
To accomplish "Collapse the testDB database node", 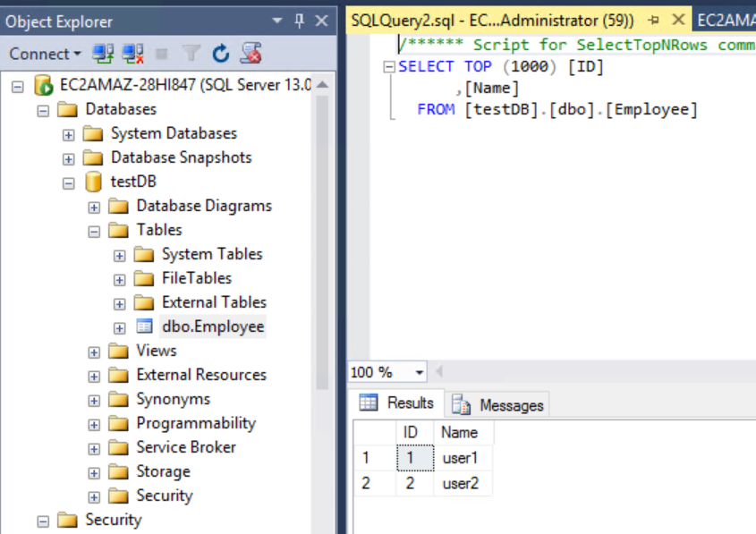I will pyautogui.click(x=69, y=183).
